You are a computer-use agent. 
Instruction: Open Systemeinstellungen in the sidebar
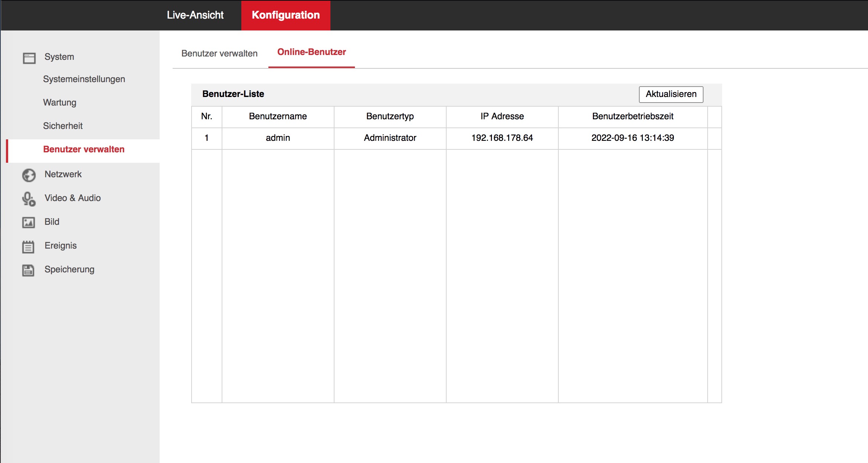[x=84, y=79]
